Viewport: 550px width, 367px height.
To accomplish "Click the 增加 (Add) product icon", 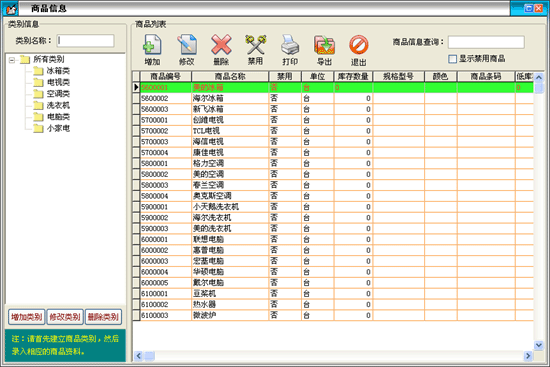I will [x=152, y=45].
